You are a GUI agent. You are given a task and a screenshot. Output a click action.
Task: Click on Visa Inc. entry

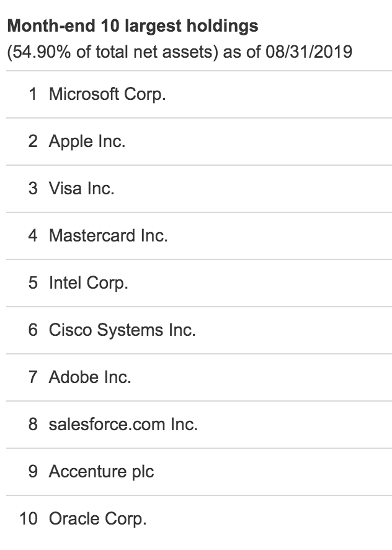199,189
